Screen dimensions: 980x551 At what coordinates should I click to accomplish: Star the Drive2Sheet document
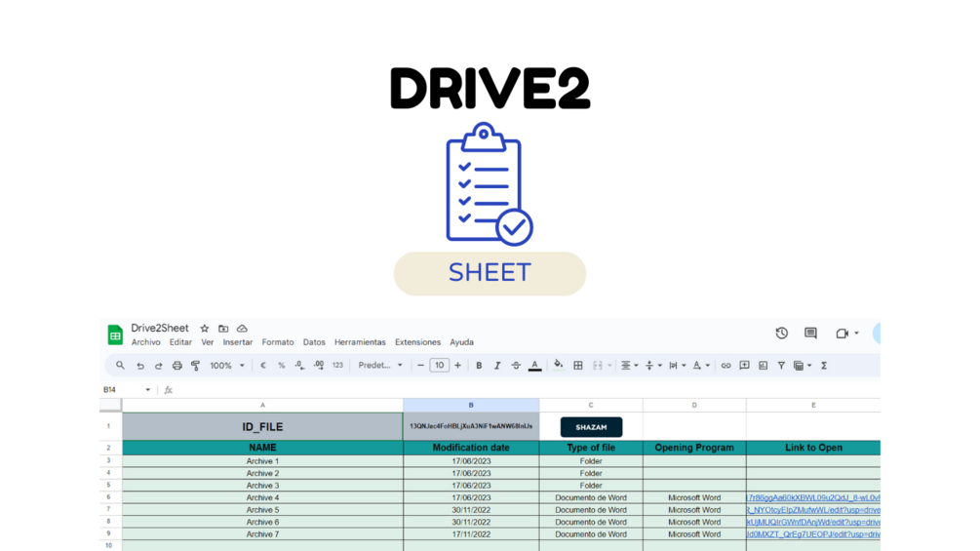point(205,329)
